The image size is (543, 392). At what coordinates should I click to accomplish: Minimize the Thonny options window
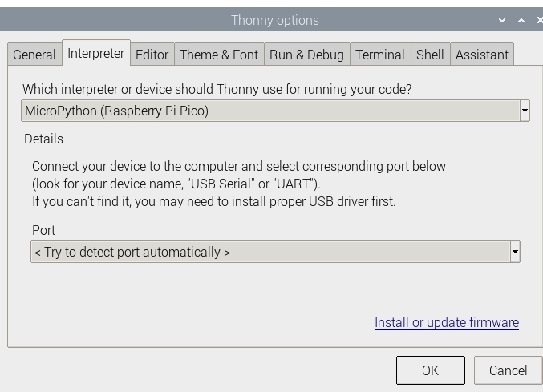point(502,20)
